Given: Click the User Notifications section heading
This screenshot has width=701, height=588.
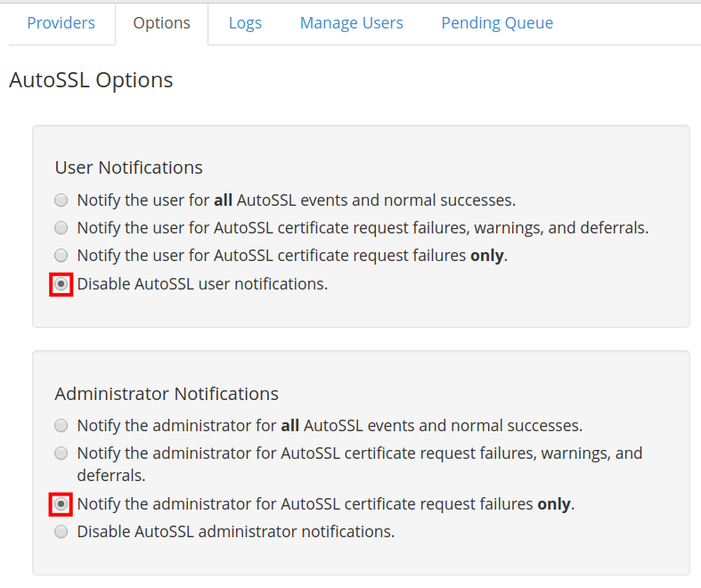Looking at the screenshot, I should [x=128, y=167].
